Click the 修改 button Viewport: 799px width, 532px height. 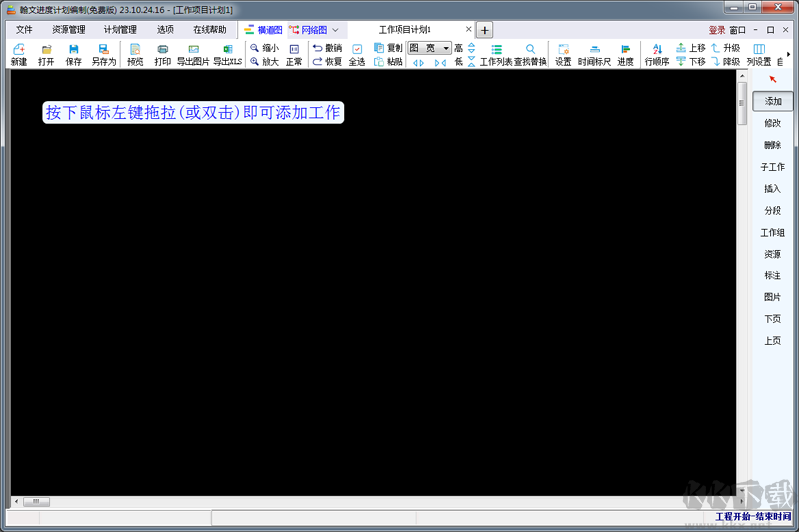[x=773, y=123]
